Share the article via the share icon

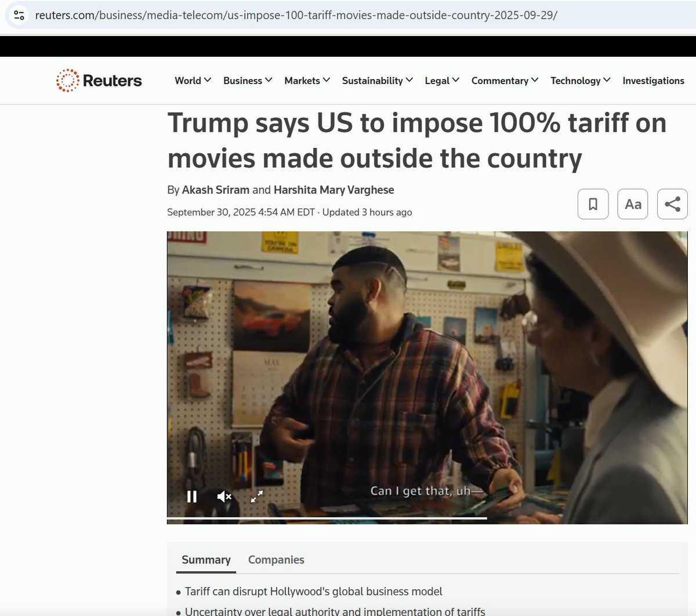coord(672,204)
